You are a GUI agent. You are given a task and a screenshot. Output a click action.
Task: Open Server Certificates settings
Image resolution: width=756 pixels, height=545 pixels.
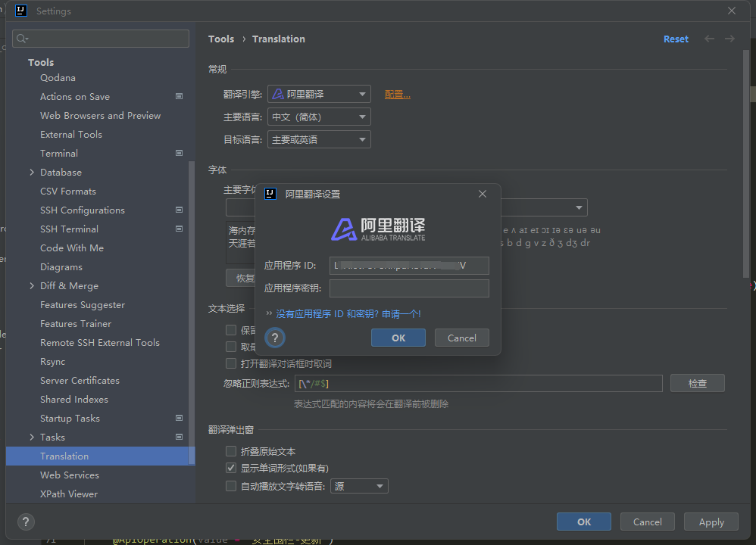(x=80, y=381)
